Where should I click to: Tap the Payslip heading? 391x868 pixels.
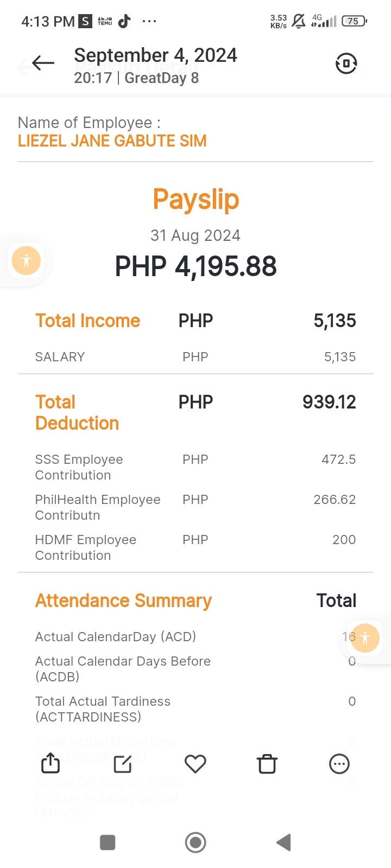tap(195, 199)
